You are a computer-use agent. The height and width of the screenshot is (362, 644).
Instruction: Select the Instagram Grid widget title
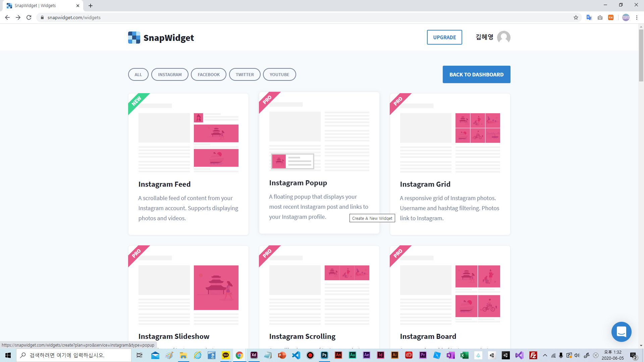pyautogui.click(x=425, y=184)
